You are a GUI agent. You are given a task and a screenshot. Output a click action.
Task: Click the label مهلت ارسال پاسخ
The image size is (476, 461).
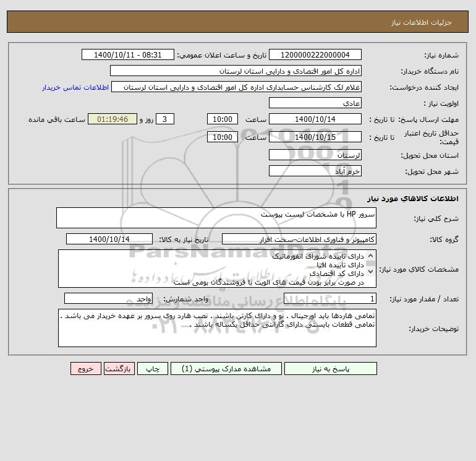coord(428,119)
